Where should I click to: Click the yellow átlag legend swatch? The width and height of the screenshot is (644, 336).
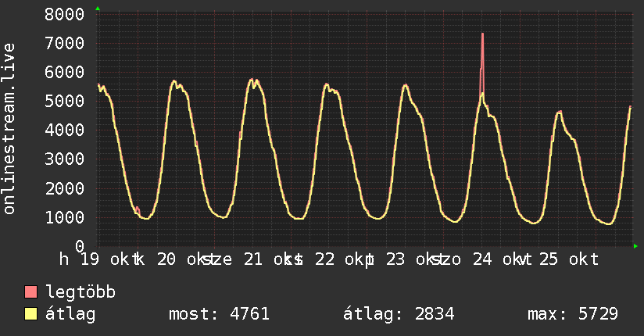30,314
